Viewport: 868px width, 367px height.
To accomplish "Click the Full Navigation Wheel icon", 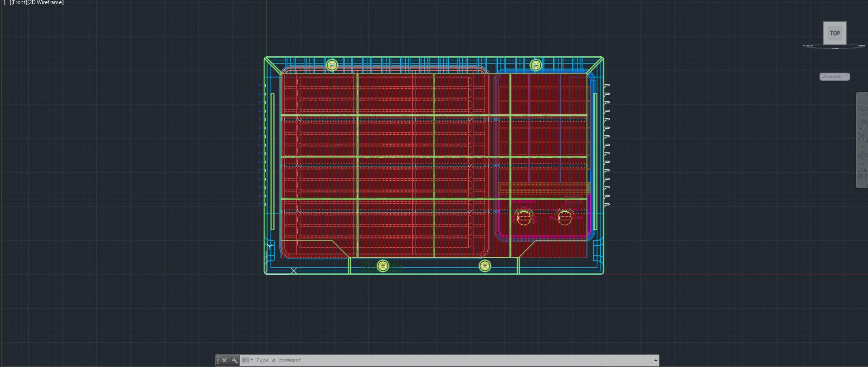I will (x=862, y=106).
